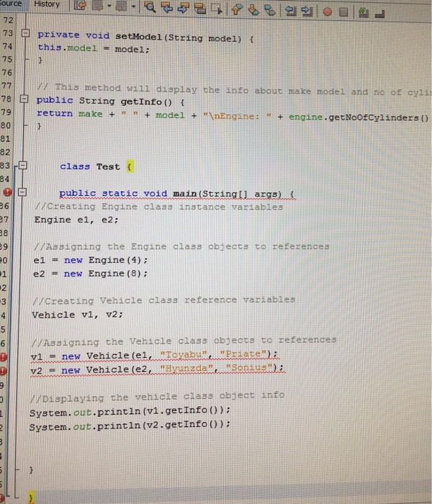Toggle Highlight Search icon
Image resolution: width=432 pixels, height=504 pixels.
point(200,9)
